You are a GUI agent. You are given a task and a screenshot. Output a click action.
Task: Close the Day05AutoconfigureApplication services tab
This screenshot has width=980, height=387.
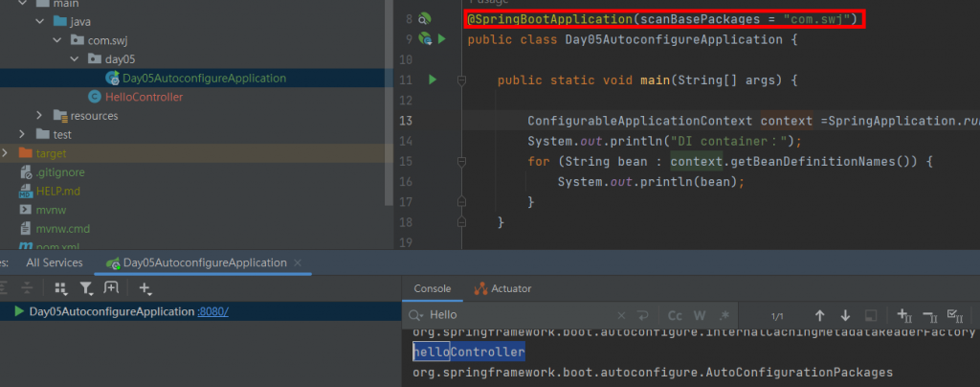[x=298, y=262]
